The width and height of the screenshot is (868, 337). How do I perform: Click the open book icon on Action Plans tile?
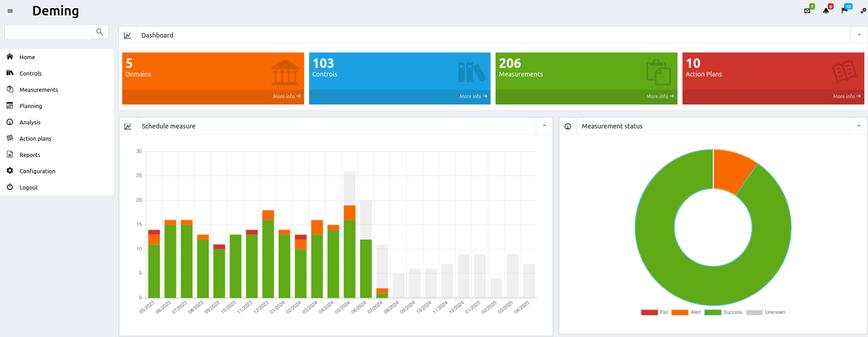click(845, 72)
